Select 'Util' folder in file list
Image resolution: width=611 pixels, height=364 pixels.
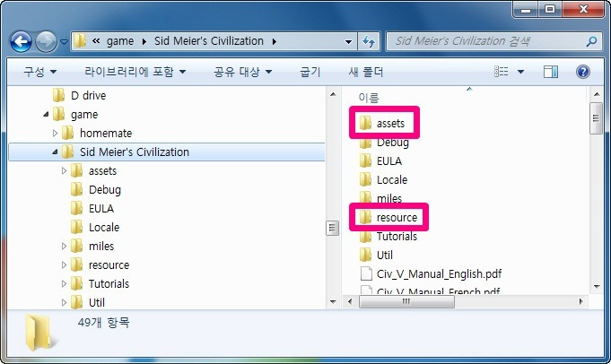pos(385,255)
